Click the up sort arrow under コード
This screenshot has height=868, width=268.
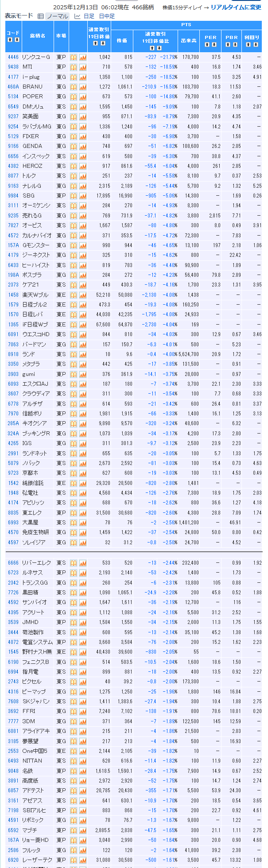pyautogui.click(x=10, y=40)
